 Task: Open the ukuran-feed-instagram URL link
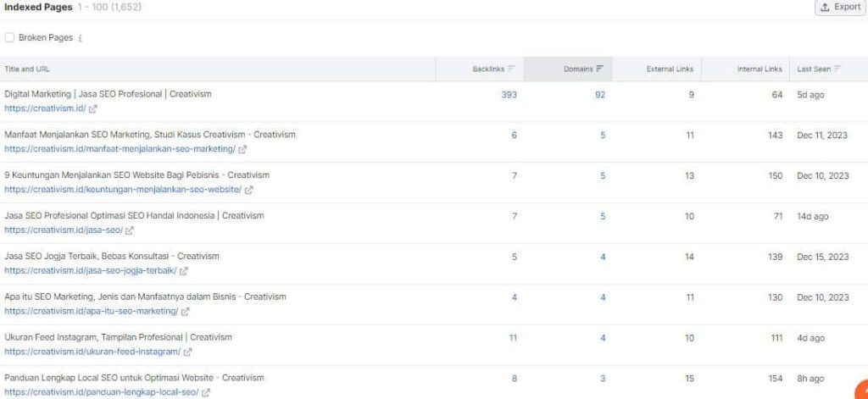click(x=92, y=352)
